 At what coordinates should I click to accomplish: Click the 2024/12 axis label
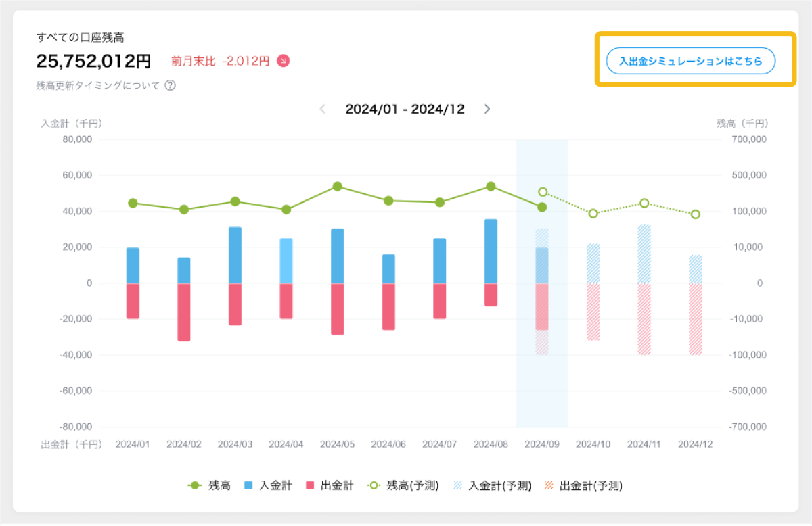click(x=695, y=444)
